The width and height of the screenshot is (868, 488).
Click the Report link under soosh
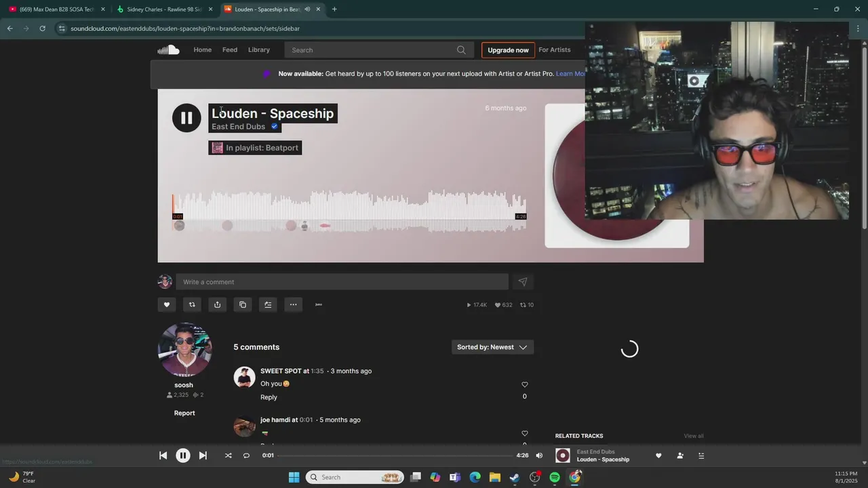tap(184, 413)
